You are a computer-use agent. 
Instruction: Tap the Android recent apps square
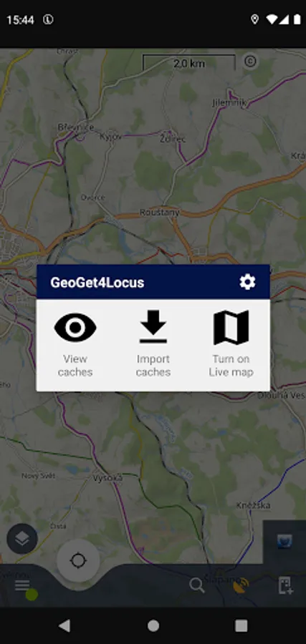[x=242, y=625]
